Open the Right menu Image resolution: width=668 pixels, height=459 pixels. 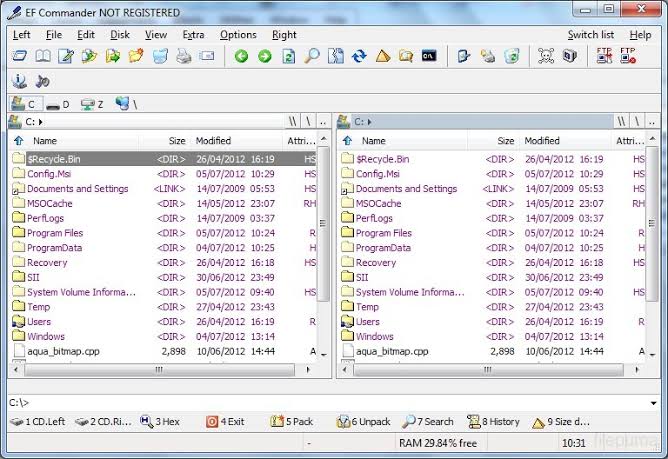point(284,35)
